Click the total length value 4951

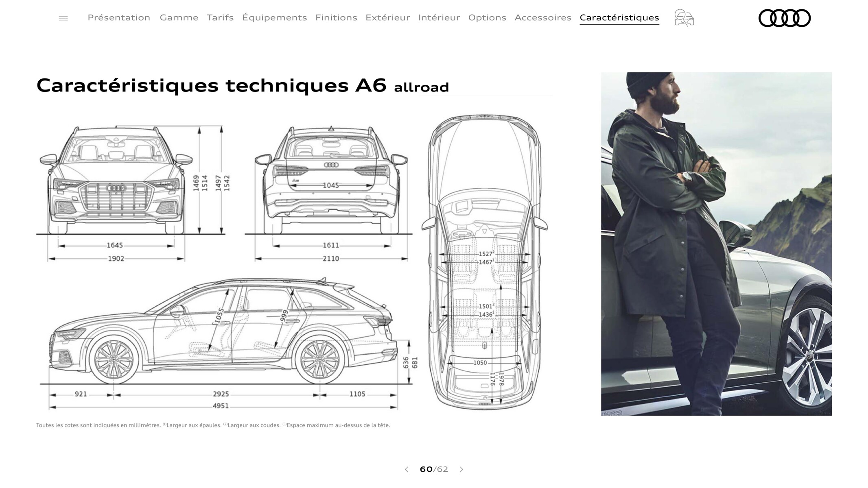pos(221,406)
